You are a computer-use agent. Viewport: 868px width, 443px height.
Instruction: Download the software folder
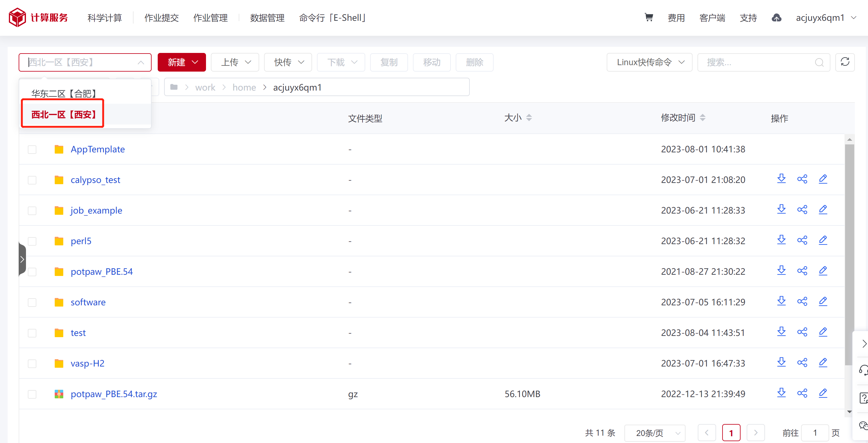point(782,302)
